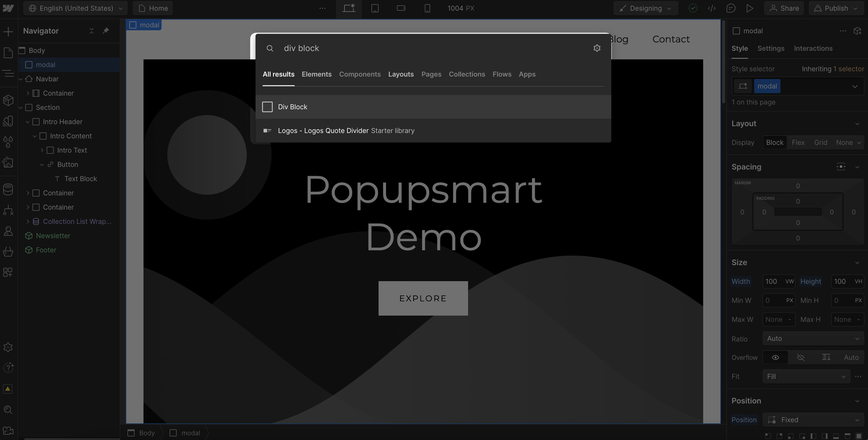Viewport: 868px width, 440px height.
Task: Collapse the Navbar tree node
Action: [21, 79]
